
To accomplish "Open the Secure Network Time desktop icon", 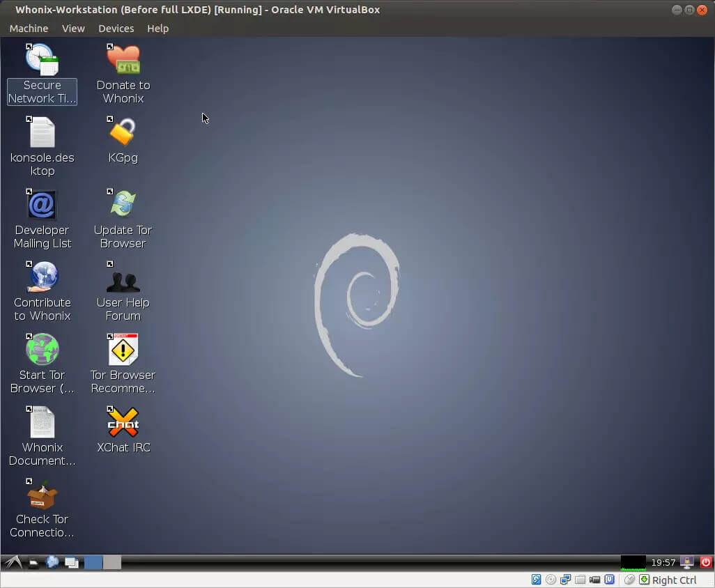I will click(42, 61).
